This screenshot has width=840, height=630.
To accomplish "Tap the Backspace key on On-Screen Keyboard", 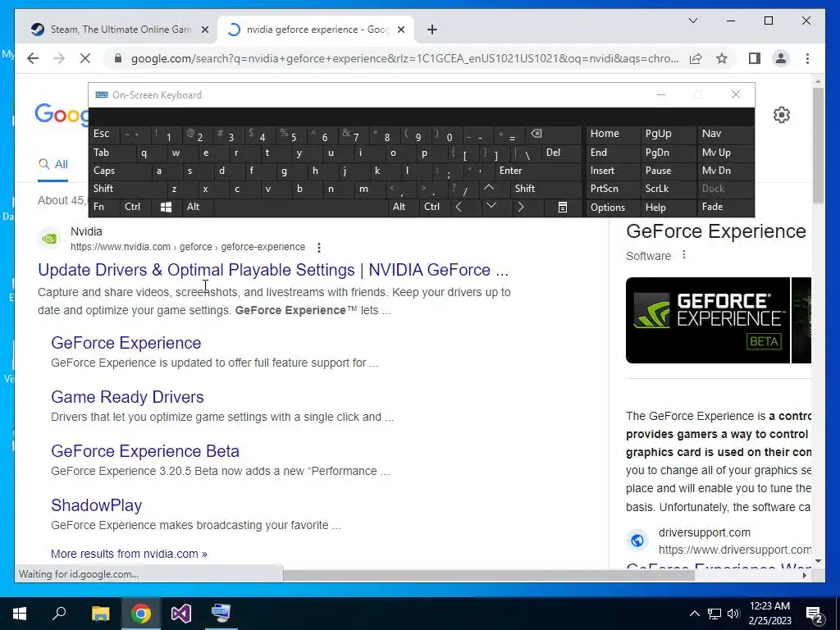I will [x=554, y=135].
